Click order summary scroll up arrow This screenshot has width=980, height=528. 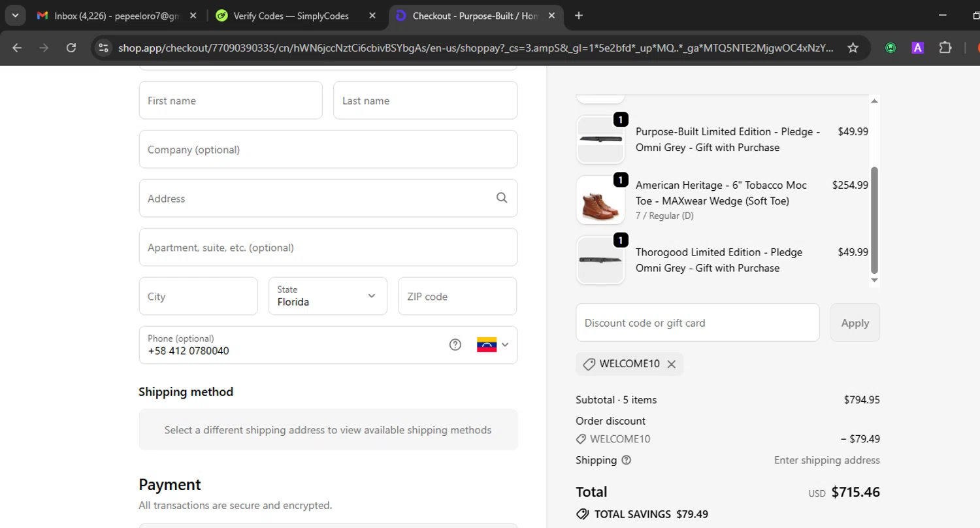pos(874,101)
